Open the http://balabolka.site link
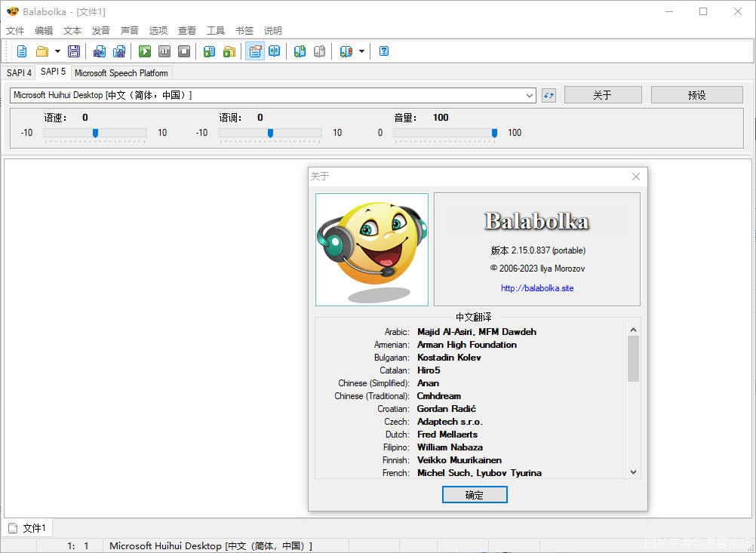This screenshot has width=756, height=553. [537, 288]
